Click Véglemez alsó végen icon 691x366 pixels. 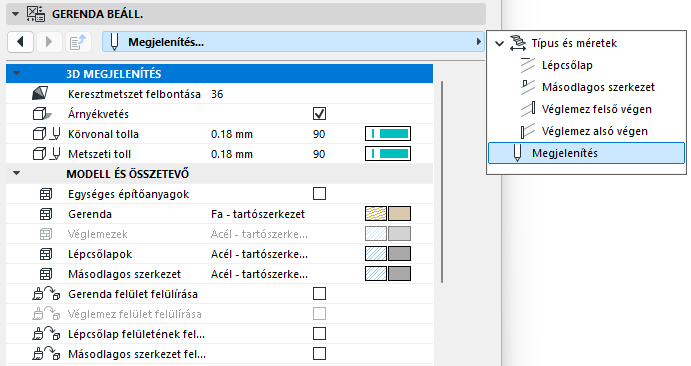pos(528,131)
